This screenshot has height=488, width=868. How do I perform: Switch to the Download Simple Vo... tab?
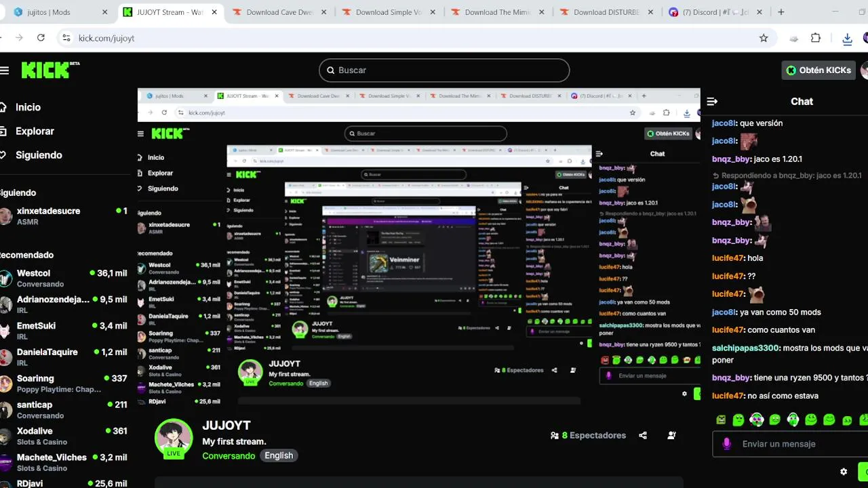pos(389,12)
